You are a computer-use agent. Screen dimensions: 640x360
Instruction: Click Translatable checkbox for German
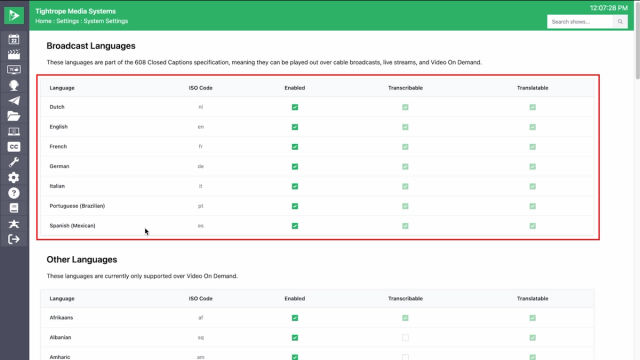click(533, 167)
